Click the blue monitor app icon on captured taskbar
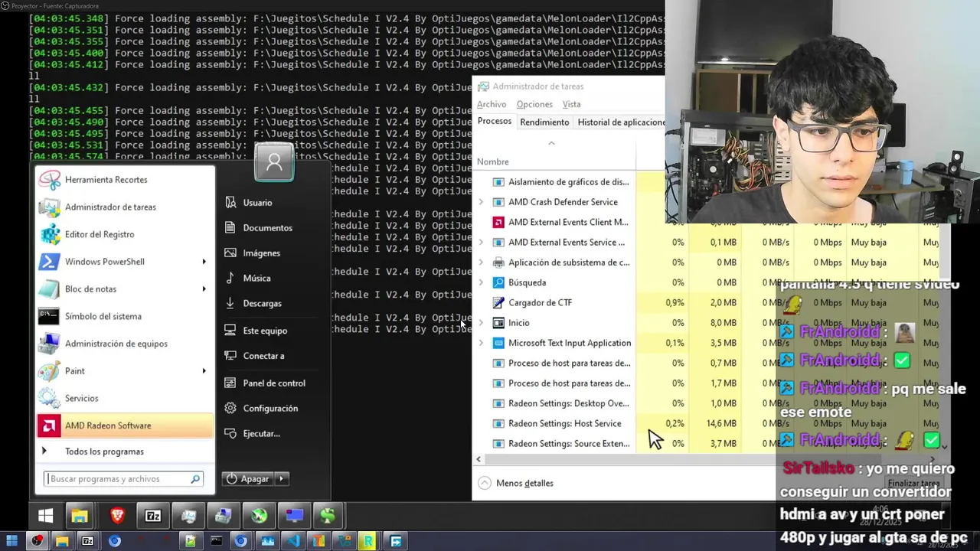 pos(294,517)
